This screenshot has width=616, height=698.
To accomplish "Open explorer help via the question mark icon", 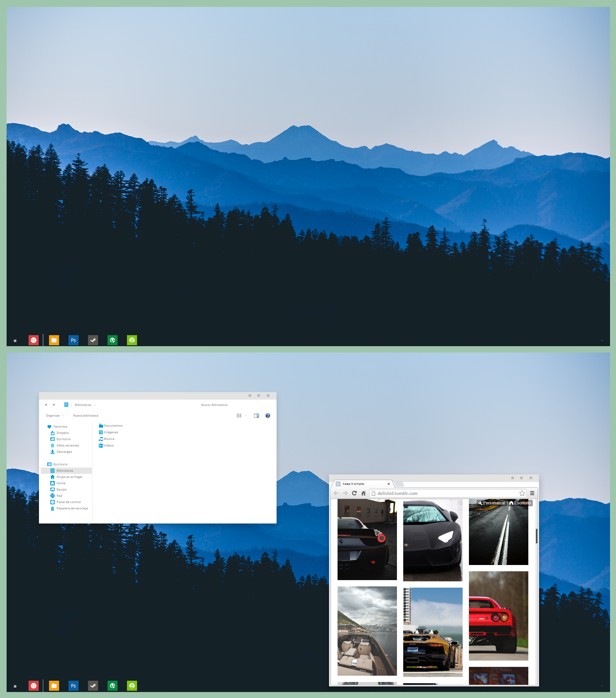I will (x=267, y=416).
